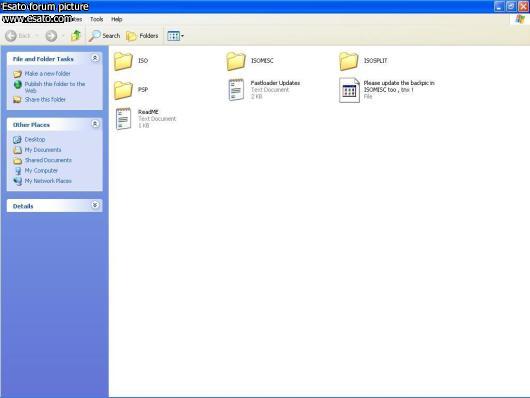Click the Search toolbar button
This screenshot has width=530, height=398.
tap(104, 36)
